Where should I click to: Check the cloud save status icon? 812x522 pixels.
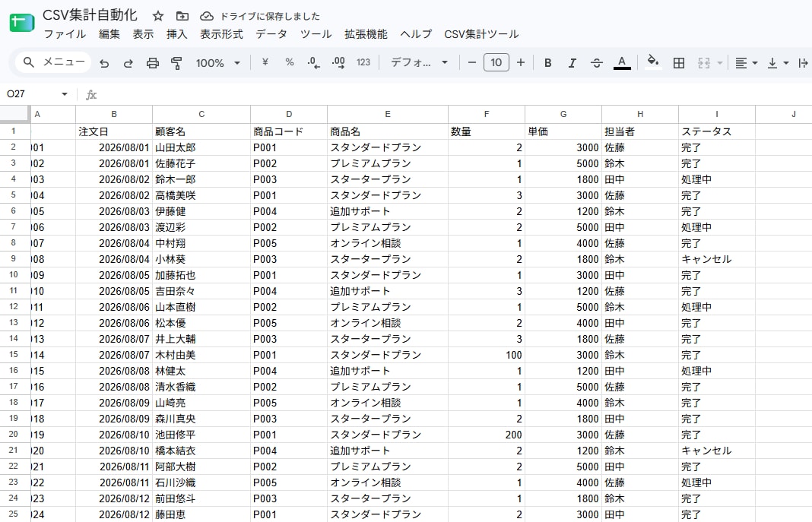point(207,16)
